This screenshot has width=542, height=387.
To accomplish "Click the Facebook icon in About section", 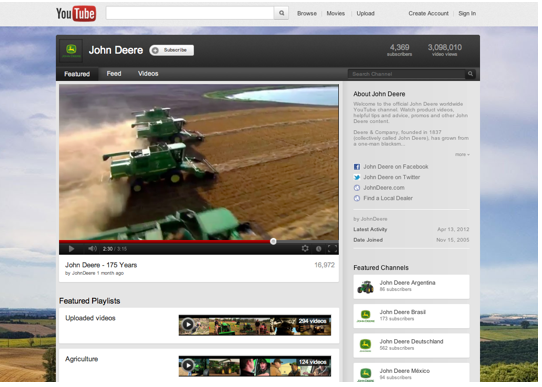I will coord(357,167).
